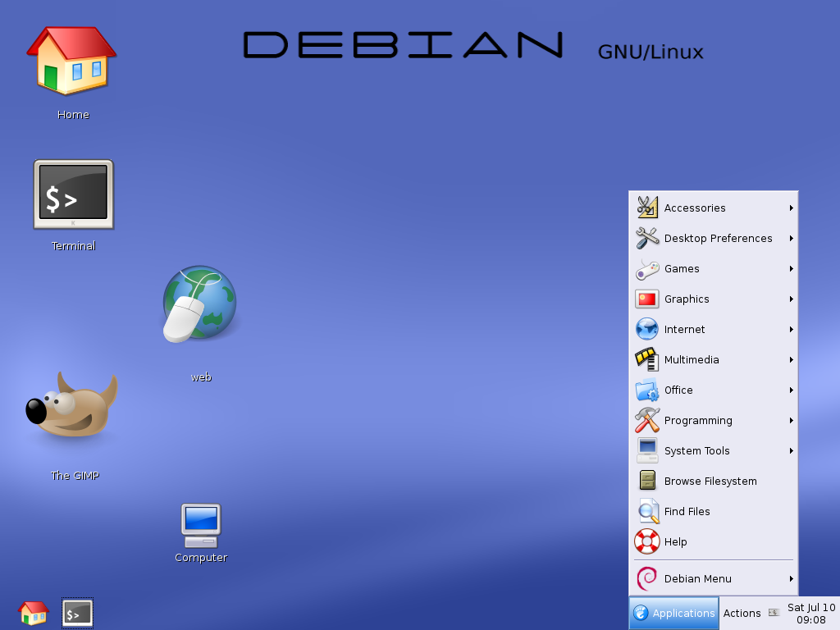
Task: Open the Desktop Preferences menu entry
Action: pos(714,238)
